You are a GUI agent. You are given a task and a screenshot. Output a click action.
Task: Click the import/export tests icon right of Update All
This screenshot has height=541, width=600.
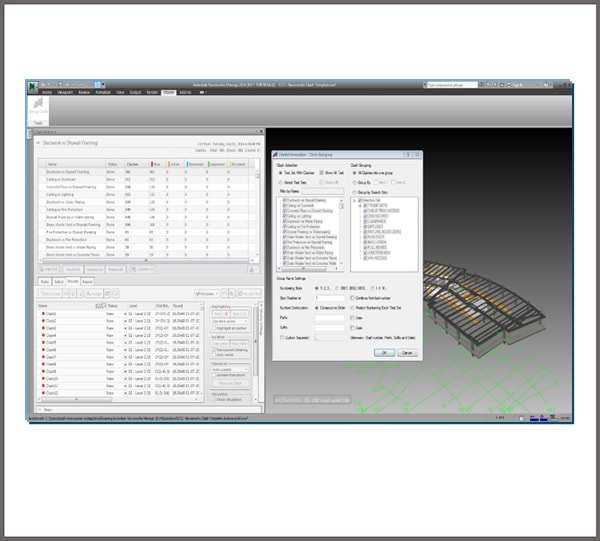[x=251, y=270]
